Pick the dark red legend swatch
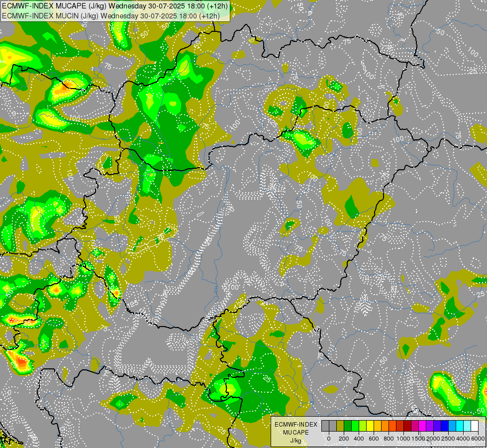The image size is (487, 448). click(407, 426)
